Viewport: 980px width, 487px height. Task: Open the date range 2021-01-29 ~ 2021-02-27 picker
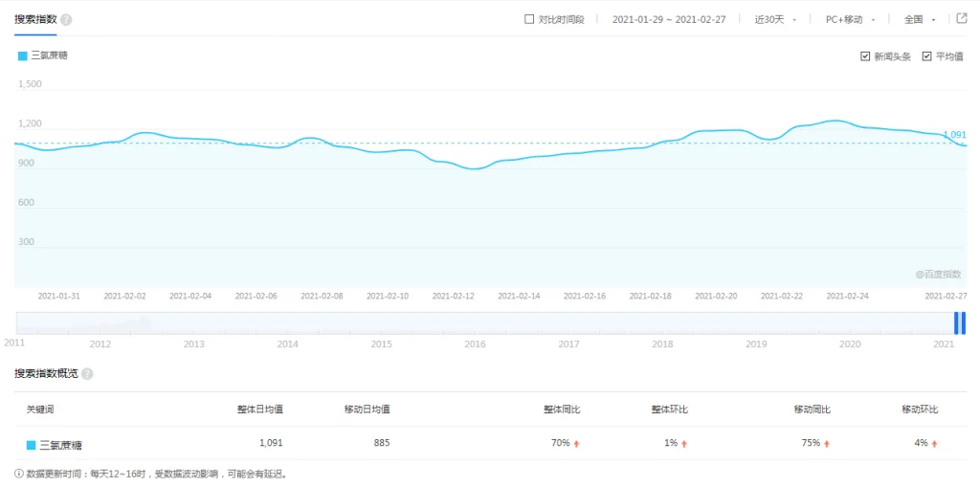[669, 19]
